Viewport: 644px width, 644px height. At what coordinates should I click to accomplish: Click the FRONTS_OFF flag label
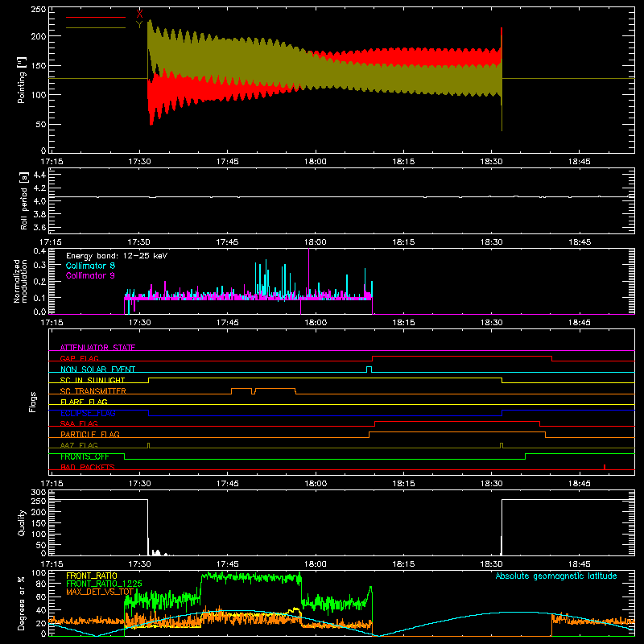[x=85, y=456]
